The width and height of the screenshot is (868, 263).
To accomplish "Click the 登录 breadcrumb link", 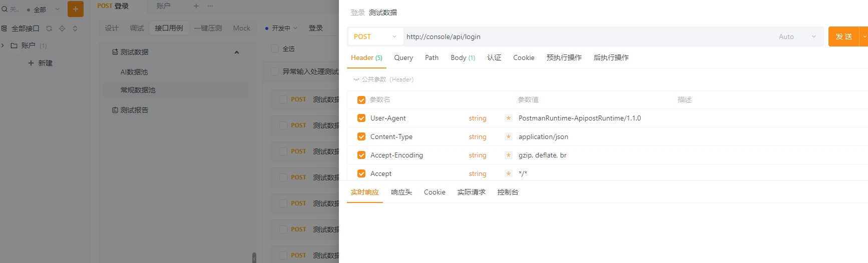I will [358, 12].
